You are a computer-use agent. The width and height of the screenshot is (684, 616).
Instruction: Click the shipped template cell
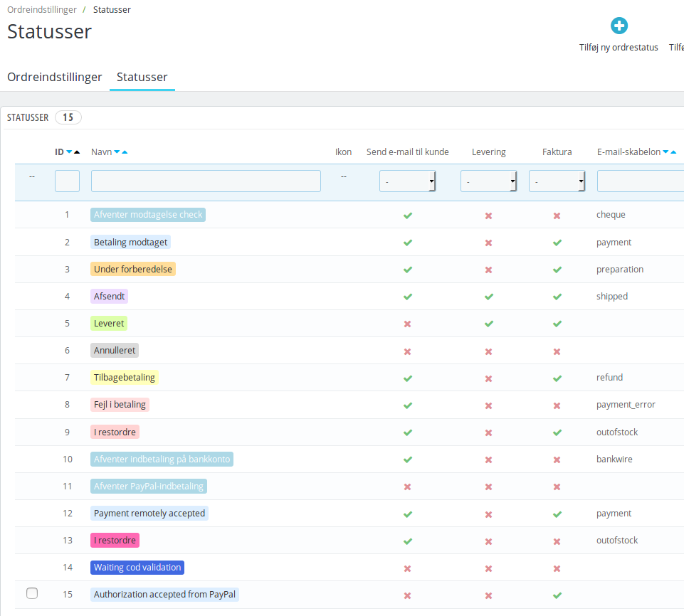click(x=612, y=296)
